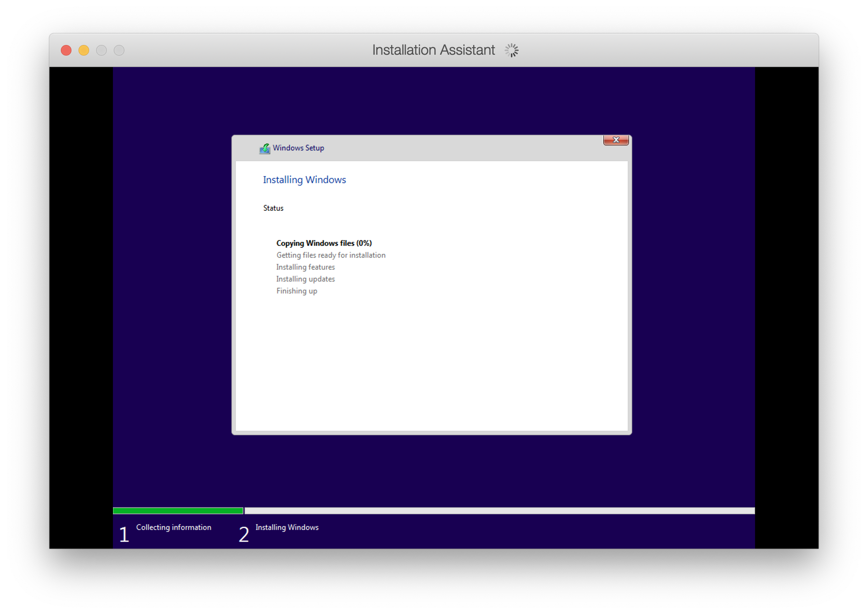Close the Windows Setup dialog
The image size is (868, 614).
[x=616, y=140]
